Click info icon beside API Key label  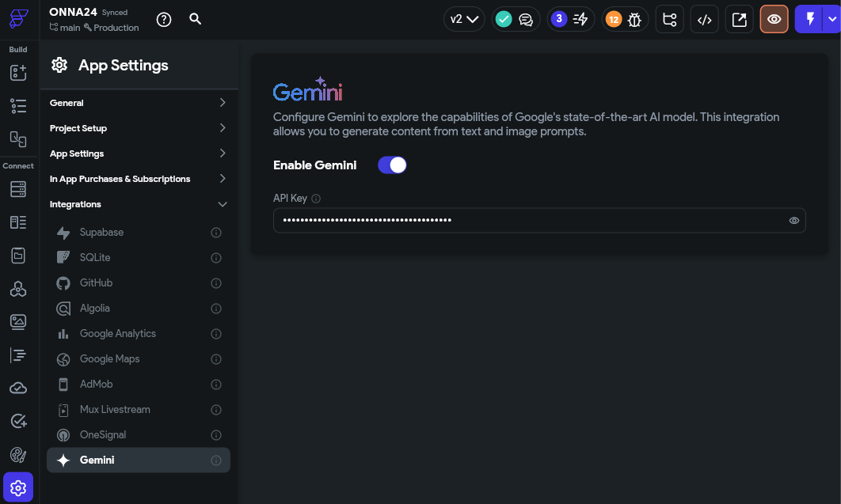click(316, 199)
